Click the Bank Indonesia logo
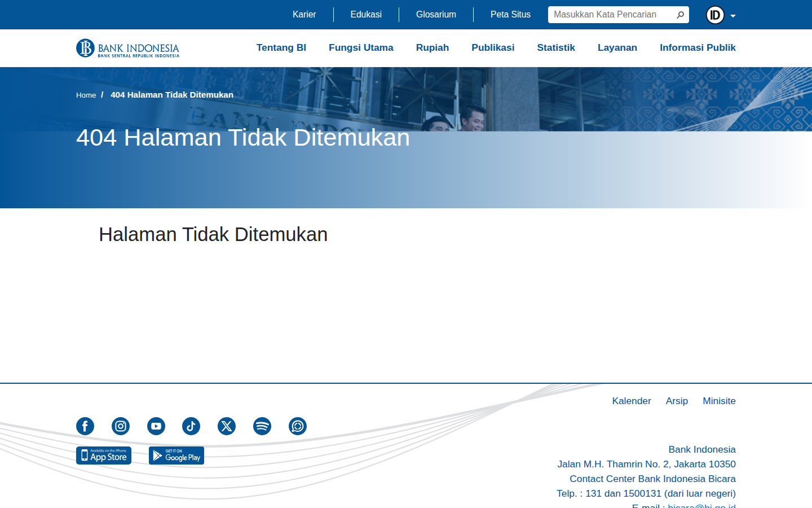Viewport: 812px width, 508px height. (128, 48)
